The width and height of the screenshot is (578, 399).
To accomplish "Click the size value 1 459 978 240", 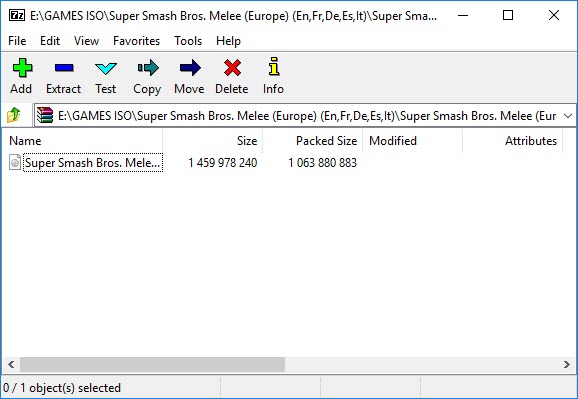I will click(223, 163).
